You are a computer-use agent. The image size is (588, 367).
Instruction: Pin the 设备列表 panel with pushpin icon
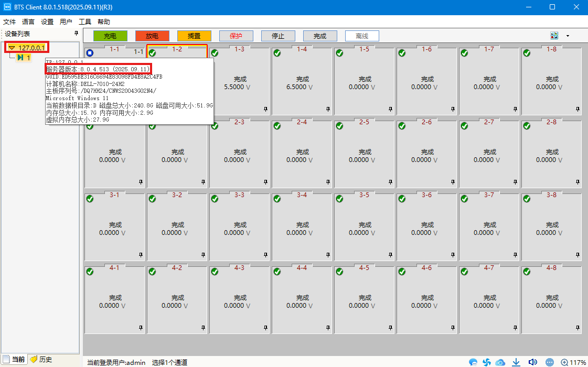coord(76,34)
